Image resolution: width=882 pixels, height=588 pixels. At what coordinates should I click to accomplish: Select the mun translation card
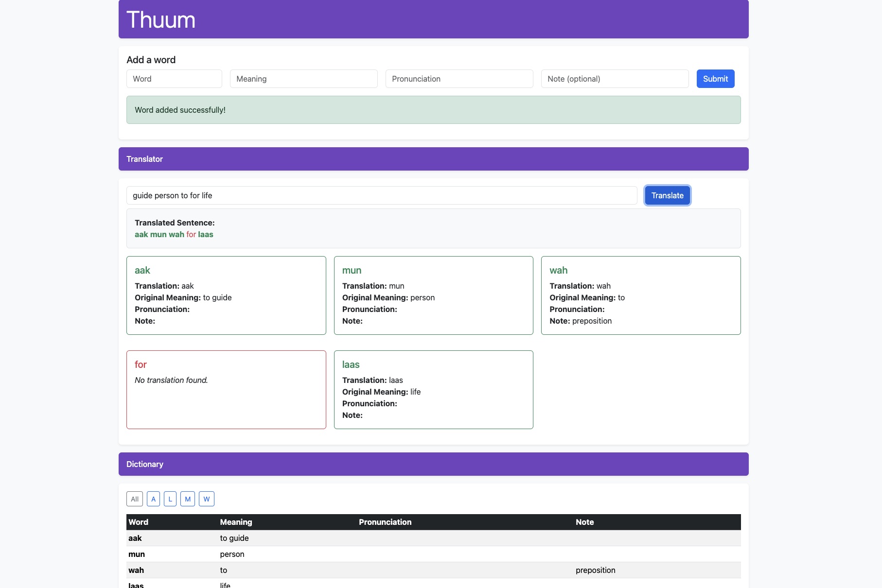tap(433, 295)
